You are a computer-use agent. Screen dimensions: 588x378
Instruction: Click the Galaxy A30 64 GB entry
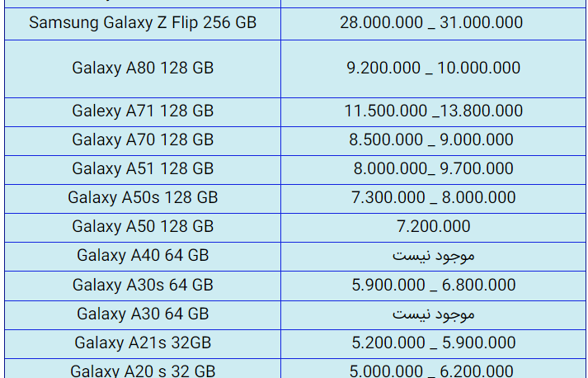(x=143, y=314)
